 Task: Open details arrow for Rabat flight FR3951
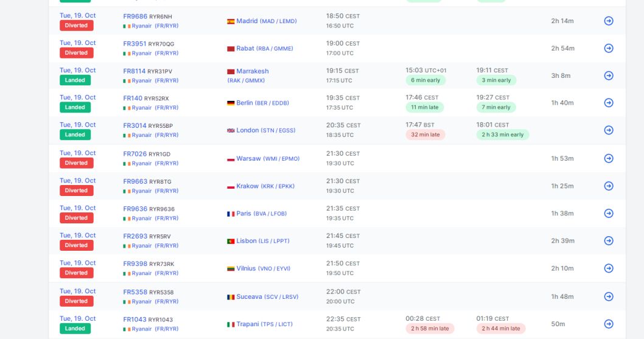coord(609,49)
